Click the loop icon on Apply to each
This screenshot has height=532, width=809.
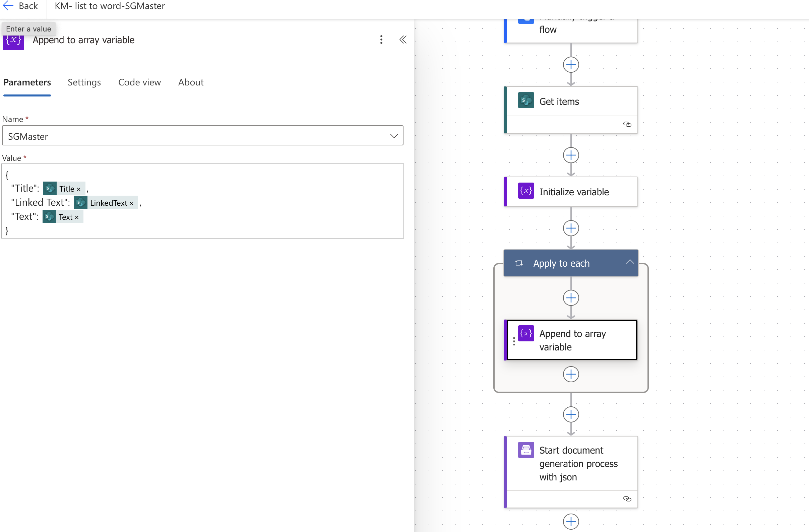click(518, 263)
